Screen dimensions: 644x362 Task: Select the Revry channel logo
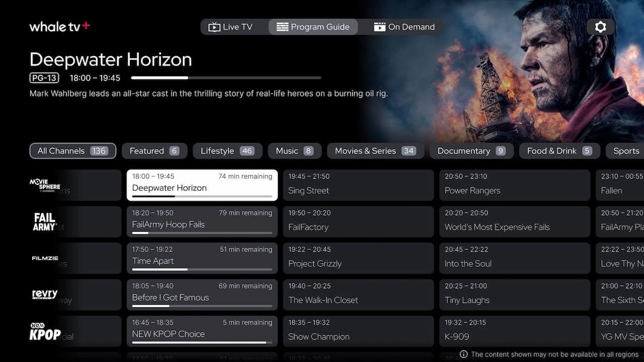coord(45,295)
